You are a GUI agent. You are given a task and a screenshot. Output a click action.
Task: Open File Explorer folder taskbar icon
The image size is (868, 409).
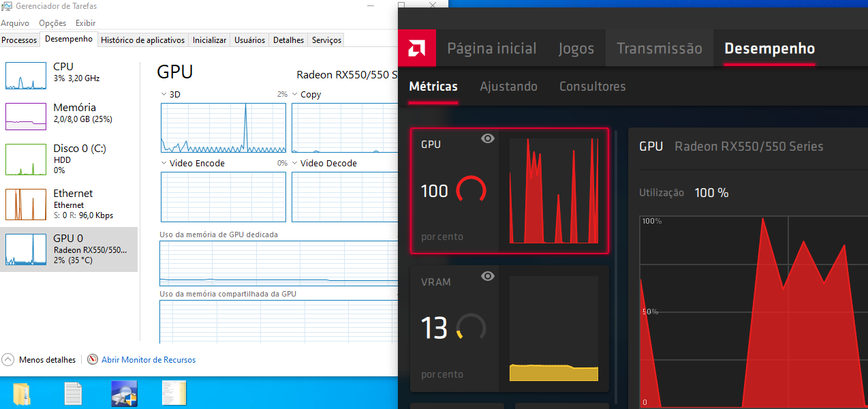(21, 394)
